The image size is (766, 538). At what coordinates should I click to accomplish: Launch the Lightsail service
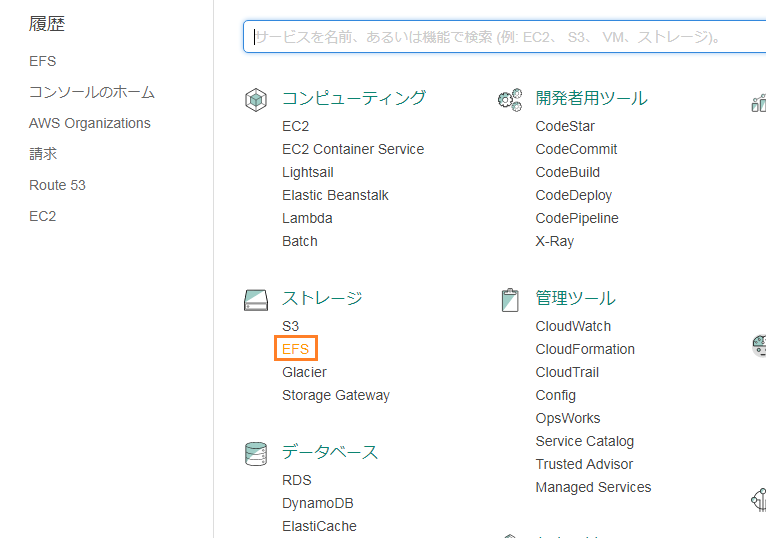point(308,172)
